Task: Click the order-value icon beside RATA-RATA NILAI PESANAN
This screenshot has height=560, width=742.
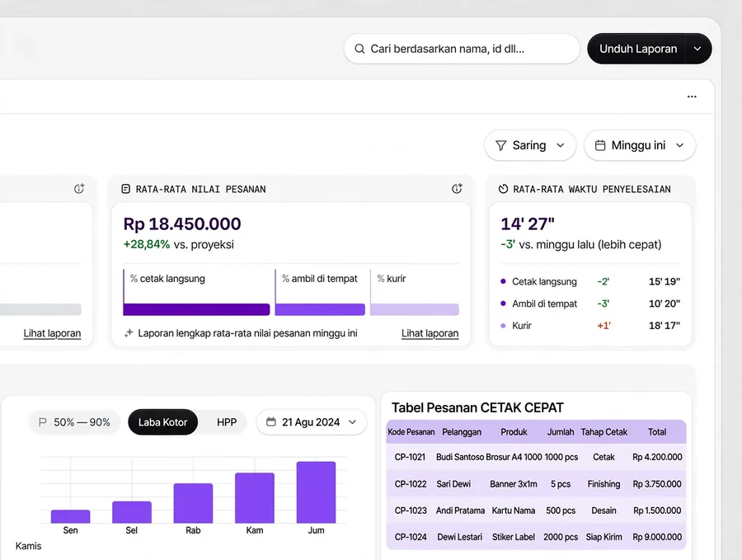Action: tap(125, 189)
